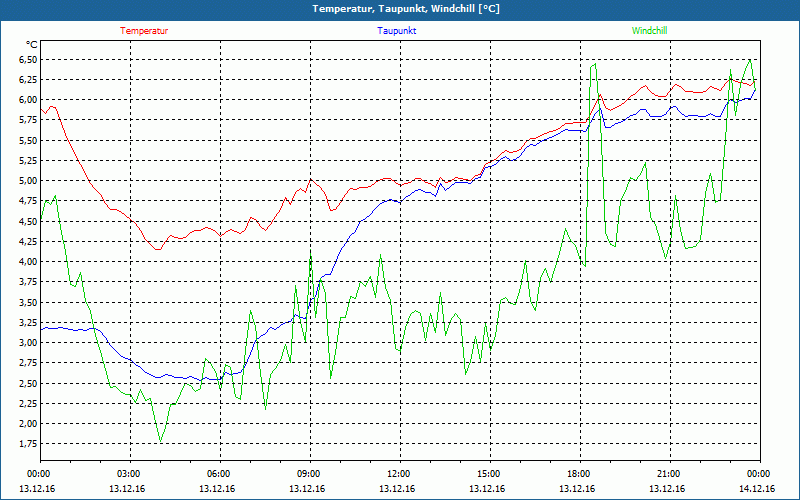The height and width of the screenshot is (500, 800).
Task: Click the 09:00 time axis label
Action: (x=310, y=474)
